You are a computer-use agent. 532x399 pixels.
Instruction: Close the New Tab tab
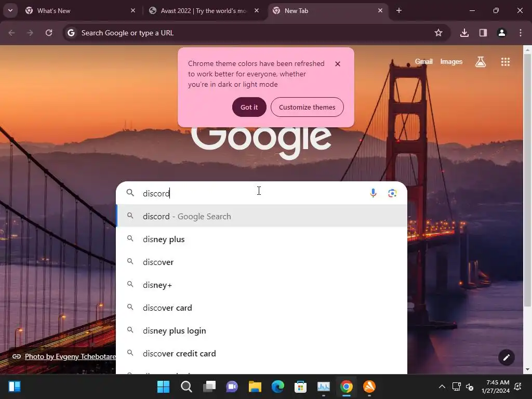[380, 10]
